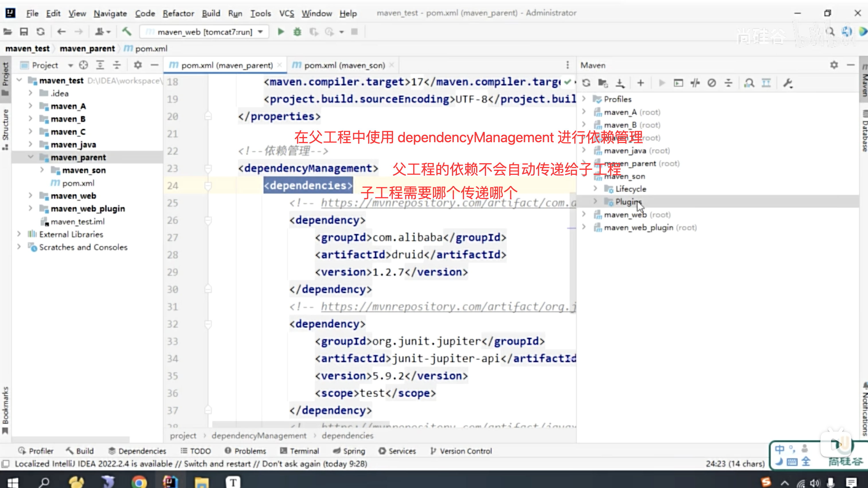Toggle Skip Tests Mode in Maven toolbar
The width and height of the screenshot is (868, 488).
click(712, 83)
